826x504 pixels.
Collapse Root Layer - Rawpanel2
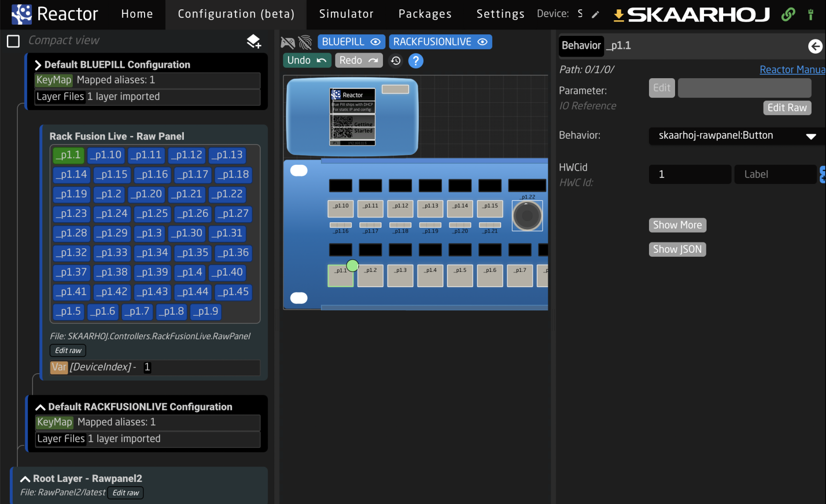point(25,479)
